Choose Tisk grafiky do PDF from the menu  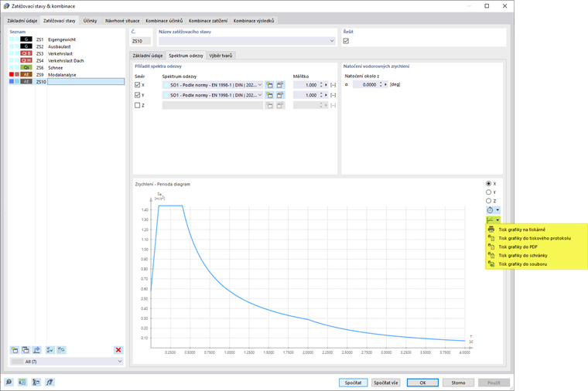coord(518,246)
